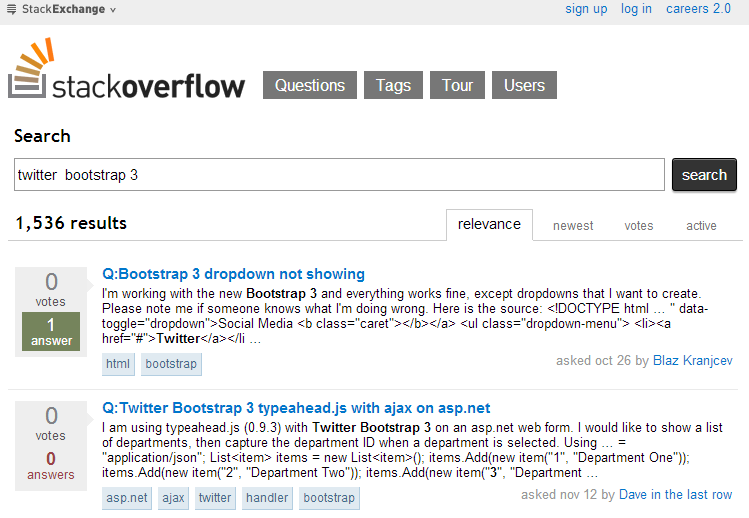Click the twitter tag
749x518 pixels.
[215, 498]
